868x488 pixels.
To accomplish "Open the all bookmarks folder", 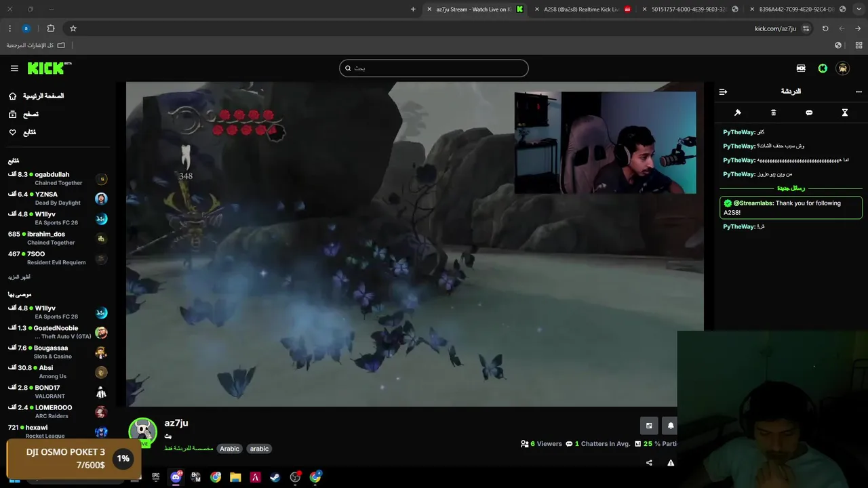I will (x=36, y=45).
